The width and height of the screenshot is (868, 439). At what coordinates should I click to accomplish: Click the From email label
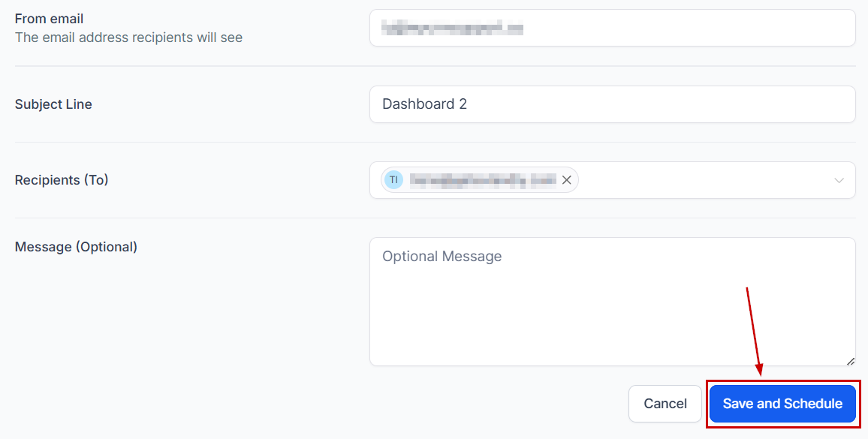coord(50,19)
